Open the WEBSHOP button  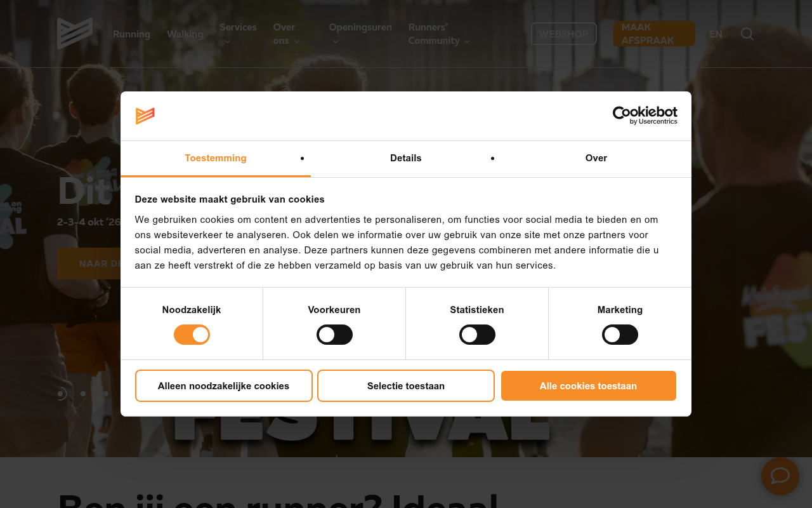coord(564,34)
